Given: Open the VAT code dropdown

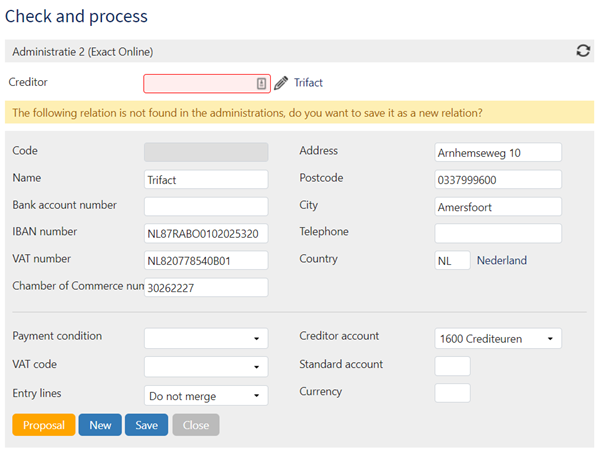Looking at the screenshot, I should pos(206,367).
